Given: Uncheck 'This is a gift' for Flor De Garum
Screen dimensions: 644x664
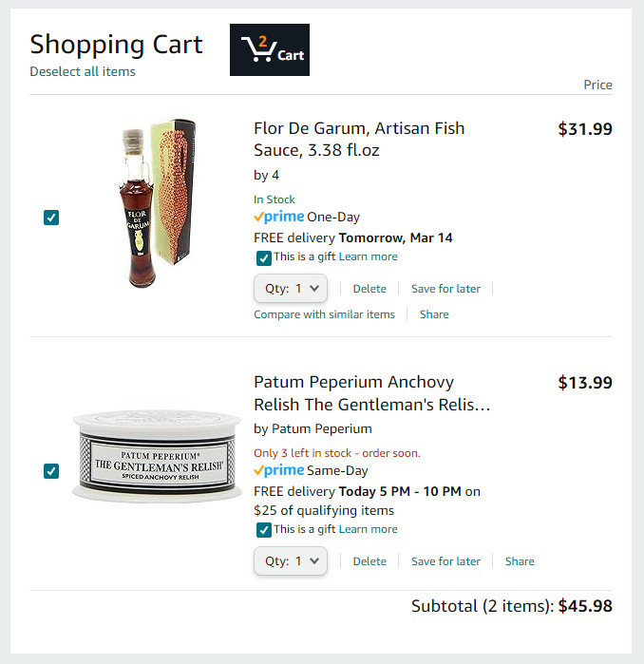Looking at the screenshot, I should (263, 257).
